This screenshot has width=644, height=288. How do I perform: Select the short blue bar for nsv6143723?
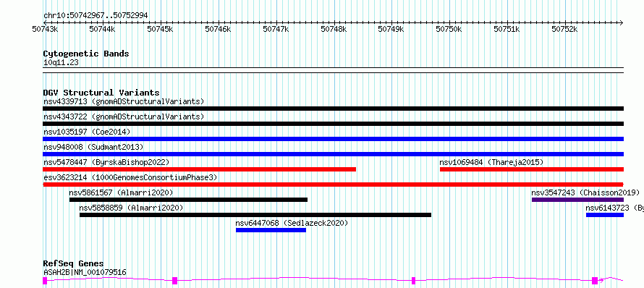605,215
